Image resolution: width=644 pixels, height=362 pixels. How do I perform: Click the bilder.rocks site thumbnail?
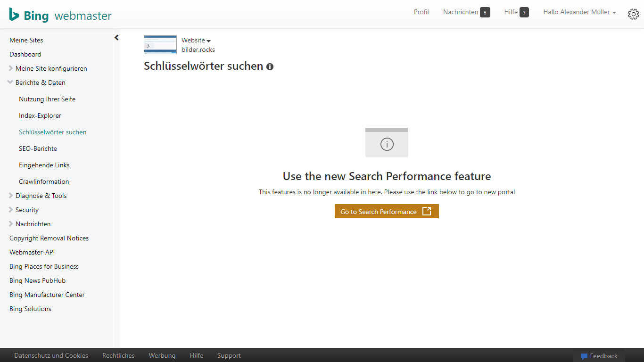160,45
